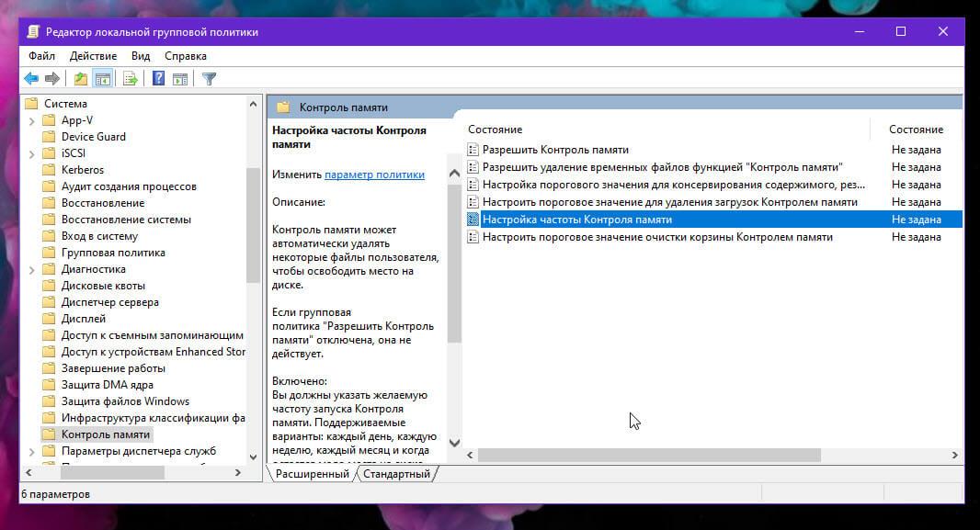Toggle action pane toolbar icon
The image size is (980, 530).
click(180, 79)
